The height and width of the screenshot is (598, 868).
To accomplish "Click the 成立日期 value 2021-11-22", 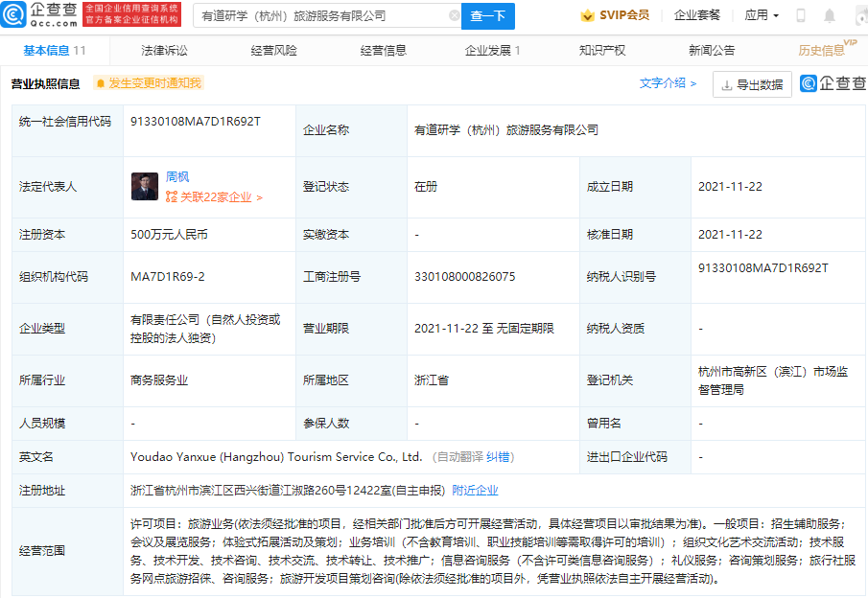I will coord(730,187).
